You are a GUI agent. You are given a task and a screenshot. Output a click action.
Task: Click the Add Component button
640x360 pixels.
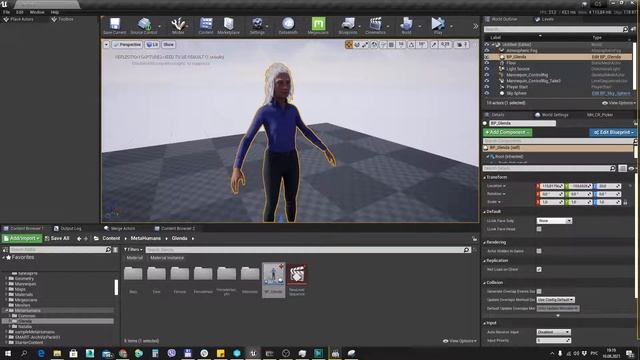(x=507, y=132)
